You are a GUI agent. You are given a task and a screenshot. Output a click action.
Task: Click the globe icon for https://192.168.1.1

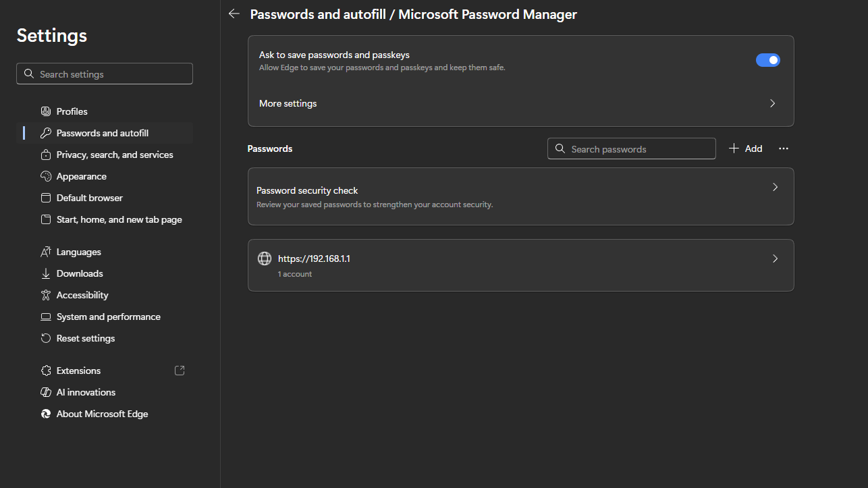click(x=265, y=259)
